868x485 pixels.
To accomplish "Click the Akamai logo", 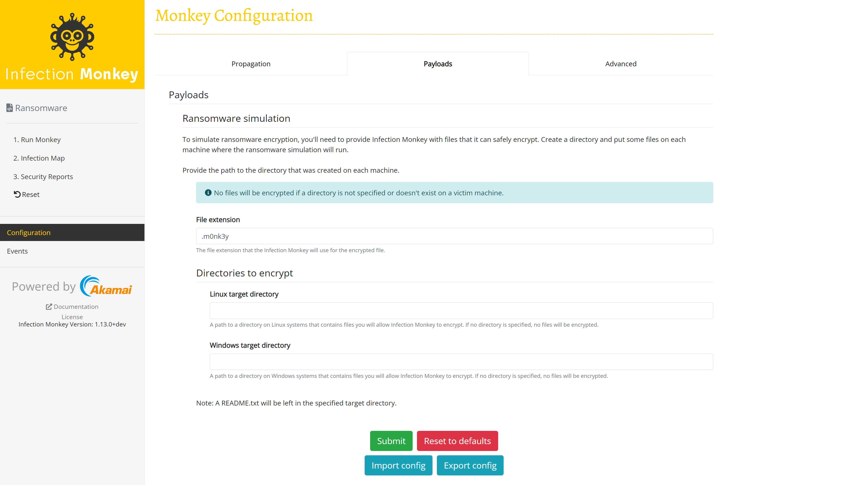I will [x=106, y=286].
